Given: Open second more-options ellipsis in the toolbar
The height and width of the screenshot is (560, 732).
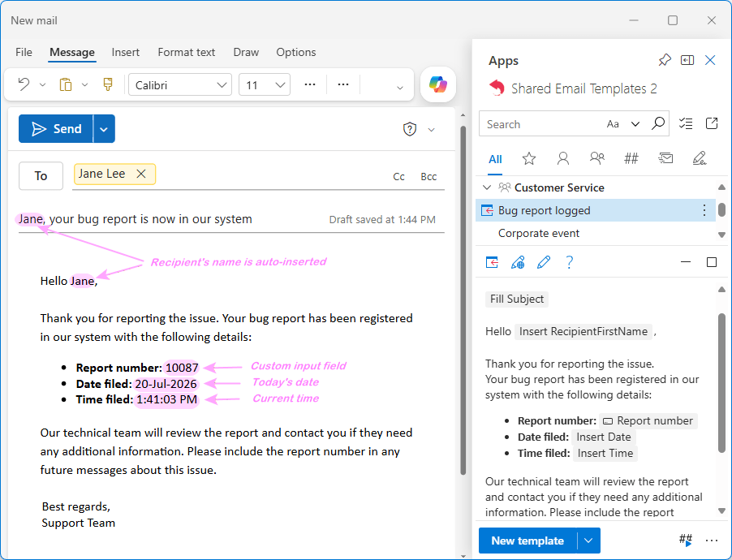Looking at the screenshot, I should pyautogui.click(x=343, y=84).
